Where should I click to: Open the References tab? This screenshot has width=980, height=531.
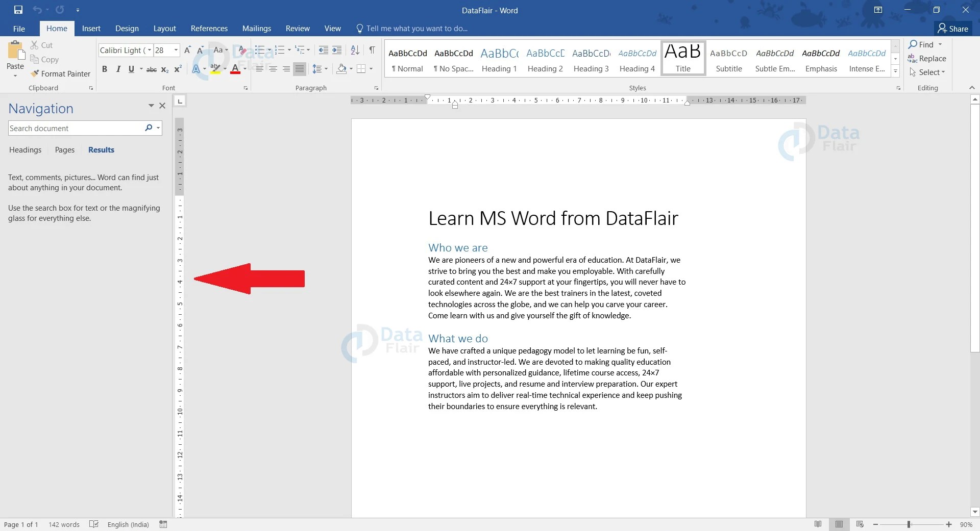[209, 28]
